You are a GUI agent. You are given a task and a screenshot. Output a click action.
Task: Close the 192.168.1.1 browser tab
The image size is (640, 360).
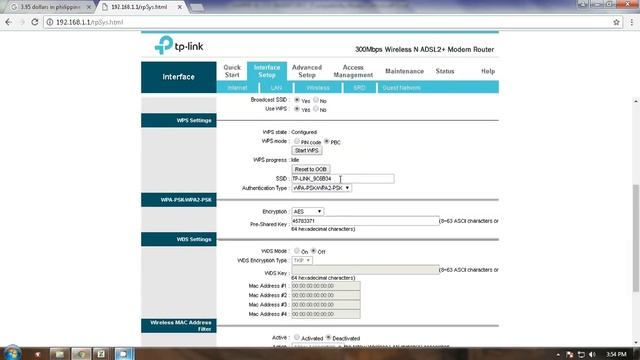click(180, 7)
